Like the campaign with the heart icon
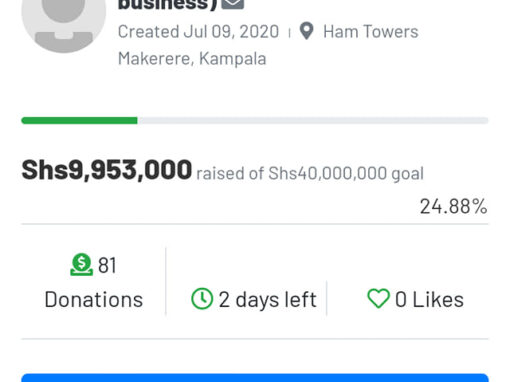The image size is (510, 382). click(x=378, y=298)
